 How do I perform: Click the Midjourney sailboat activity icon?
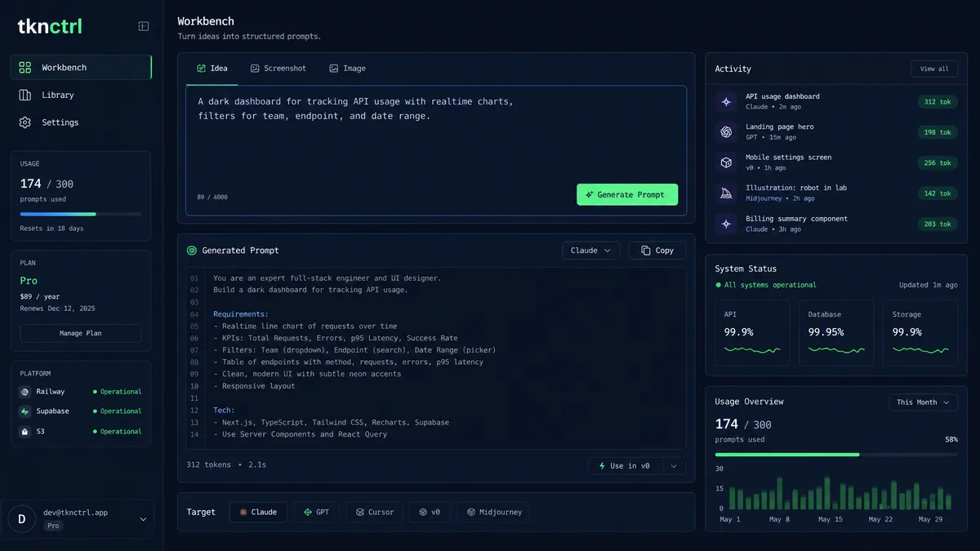[x=726, y=193]
